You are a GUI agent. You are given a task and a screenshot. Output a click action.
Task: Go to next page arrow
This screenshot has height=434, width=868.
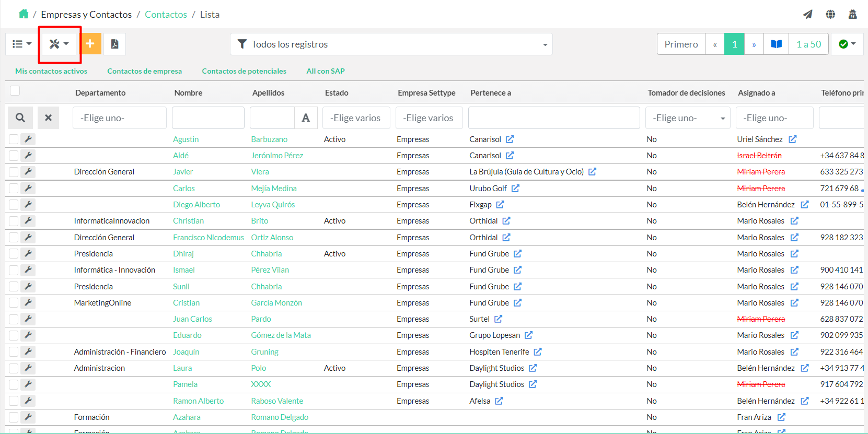click(x=754, y=44)
